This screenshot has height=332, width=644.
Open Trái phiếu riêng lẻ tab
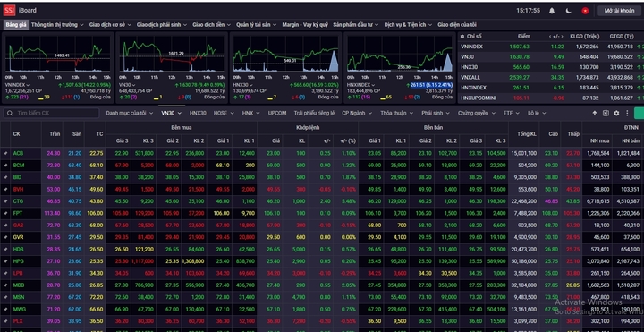(314, 113)
